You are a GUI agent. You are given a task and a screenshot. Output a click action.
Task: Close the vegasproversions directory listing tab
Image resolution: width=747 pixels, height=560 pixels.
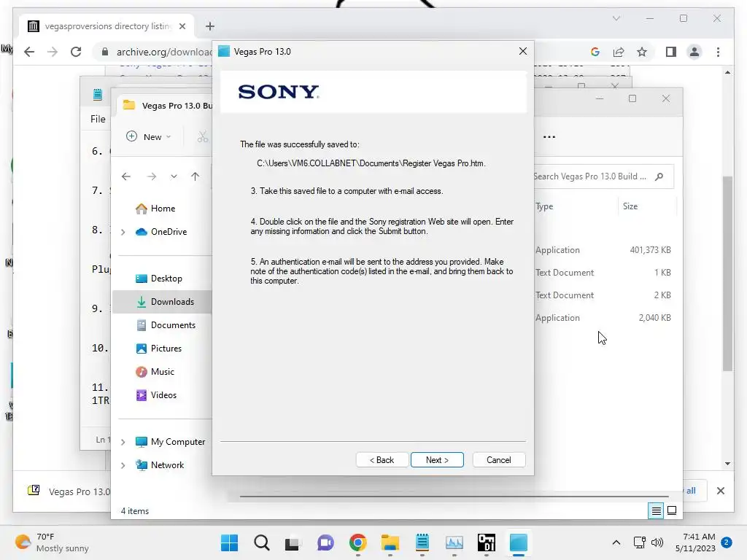(182, 26)
